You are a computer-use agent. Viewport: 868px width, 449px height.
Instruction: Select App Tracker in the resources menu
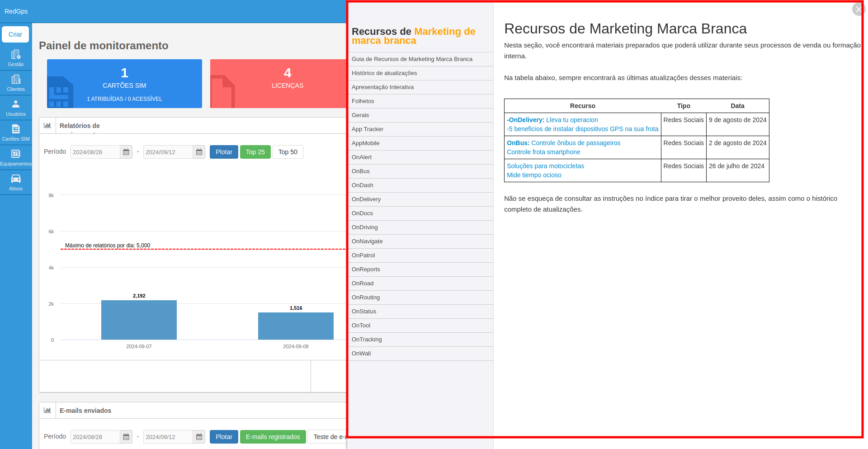[x=420, y=129]
